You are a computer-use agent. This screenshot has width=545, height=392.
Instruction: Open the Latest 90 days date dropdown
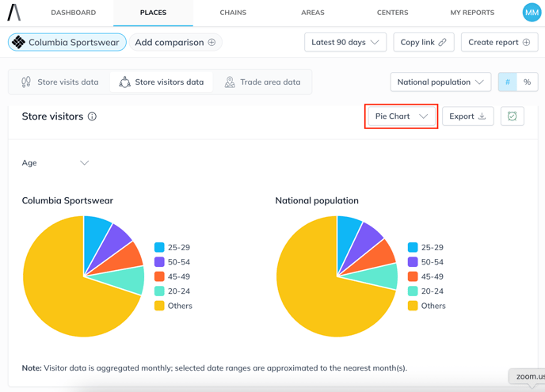coord(345,42)
